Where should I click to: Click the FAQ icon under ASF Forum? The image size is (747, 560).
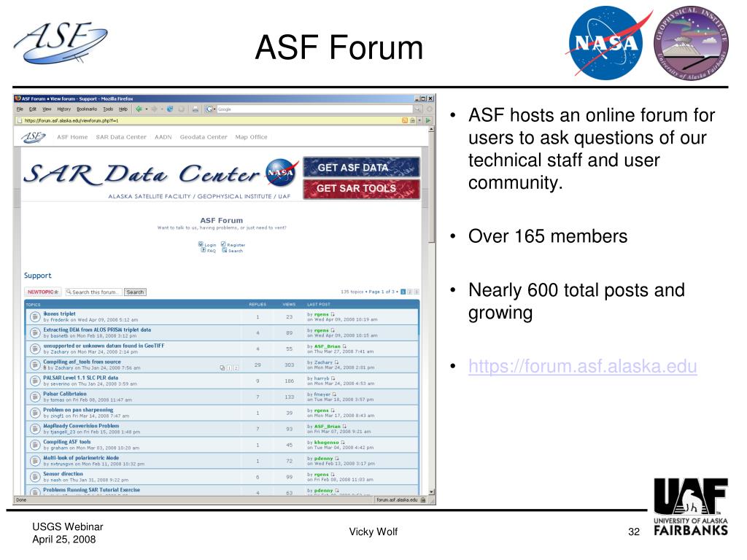[204, 249]
